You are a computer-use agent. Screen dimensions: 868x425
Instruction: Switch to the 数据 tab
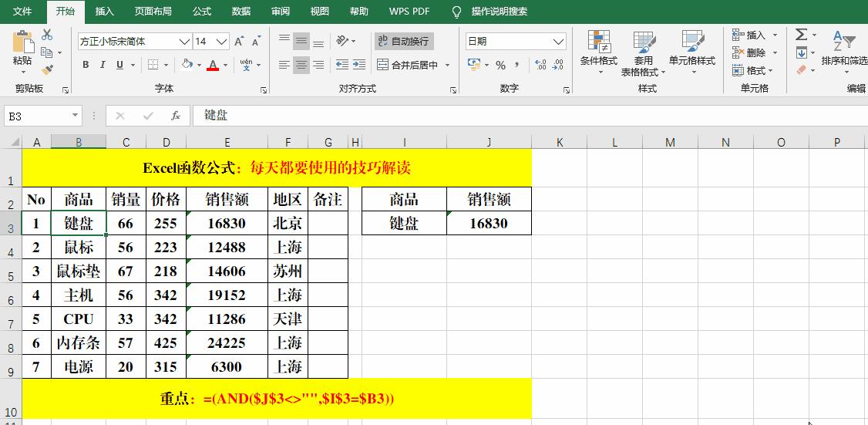pyautogui.click(x=241, y=11)
